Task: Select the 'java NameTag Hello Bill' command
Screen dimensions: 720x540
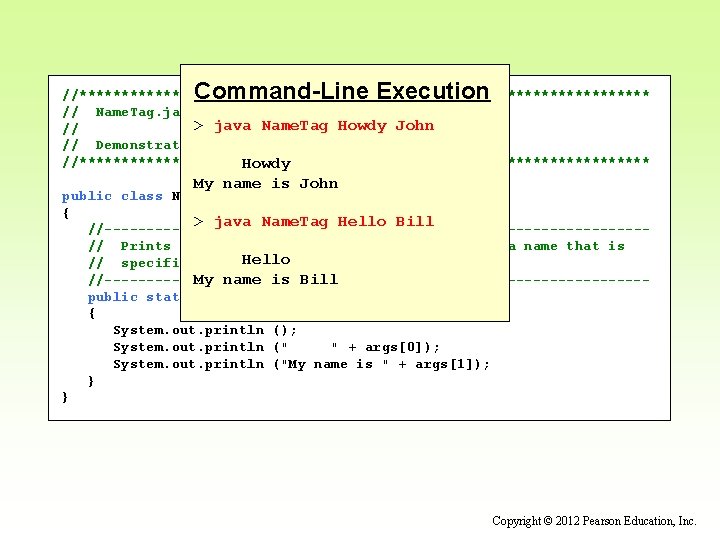Action: (324, 222)
